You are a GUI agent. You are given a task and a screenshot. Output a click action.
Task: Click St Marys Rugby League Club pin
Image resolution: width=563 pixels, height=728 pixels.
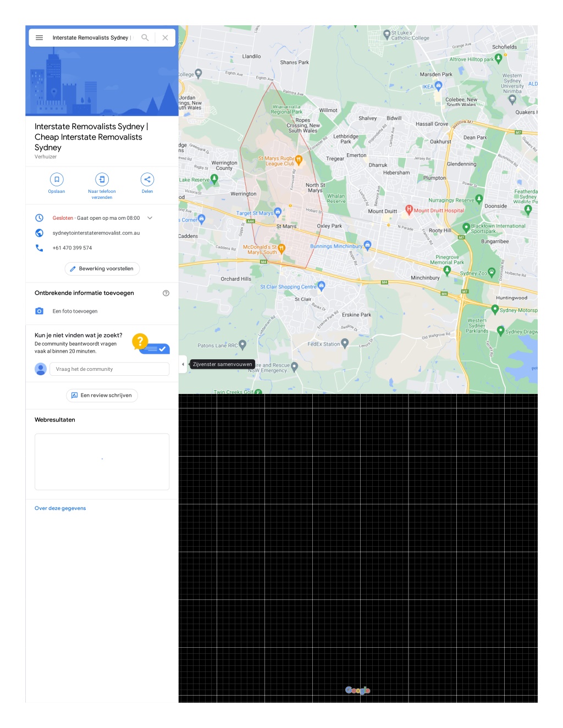[x=299, y=160]
